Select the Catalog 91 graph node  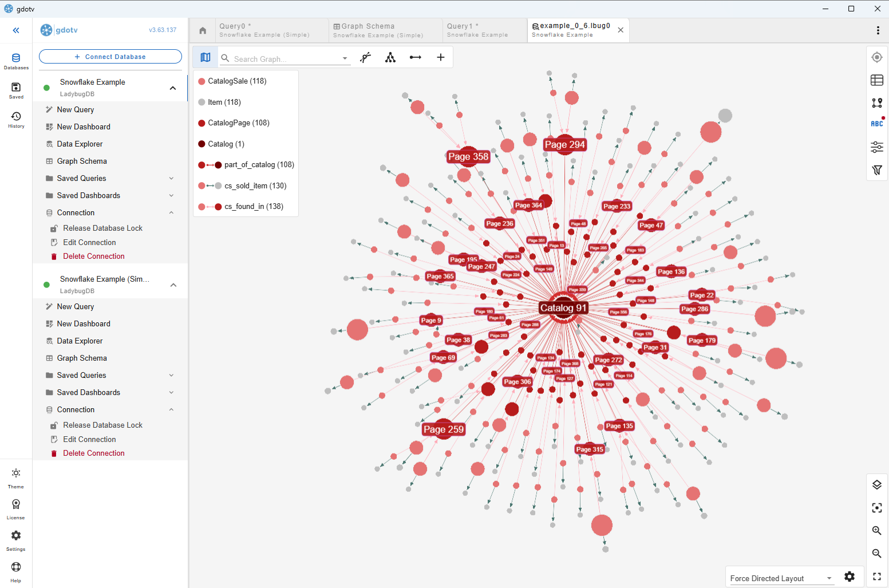(x=563, y=308)
